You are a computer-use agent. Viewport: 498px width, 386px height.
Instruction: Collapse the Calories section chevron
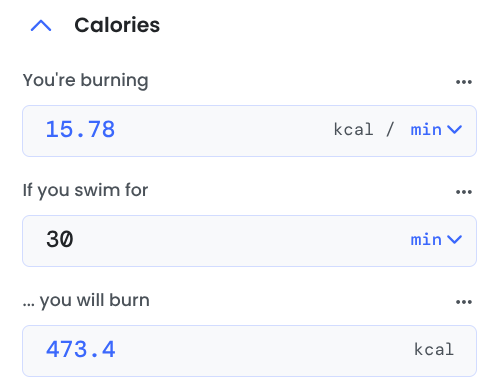coord(41,25)
